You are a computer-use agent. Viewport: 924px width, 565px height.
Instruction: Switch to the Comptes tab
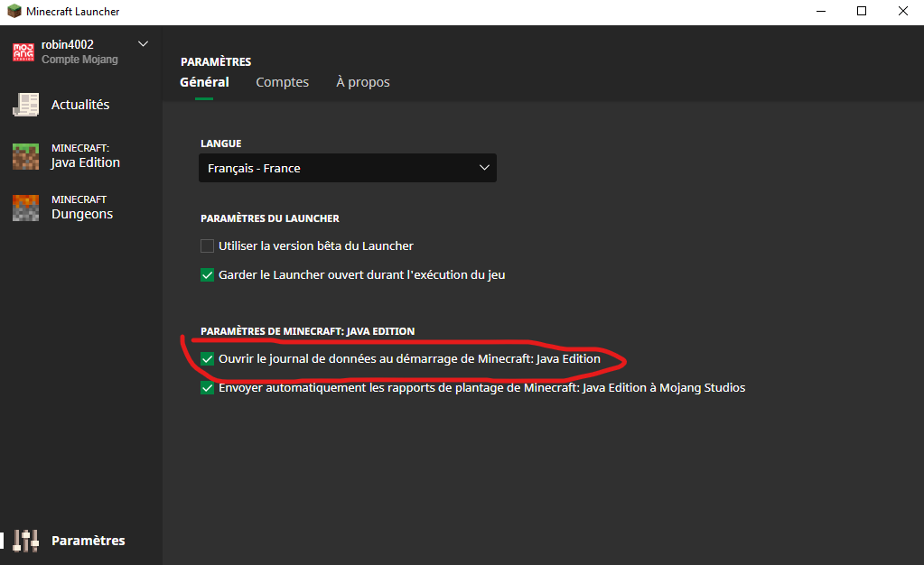pos(283,82)
